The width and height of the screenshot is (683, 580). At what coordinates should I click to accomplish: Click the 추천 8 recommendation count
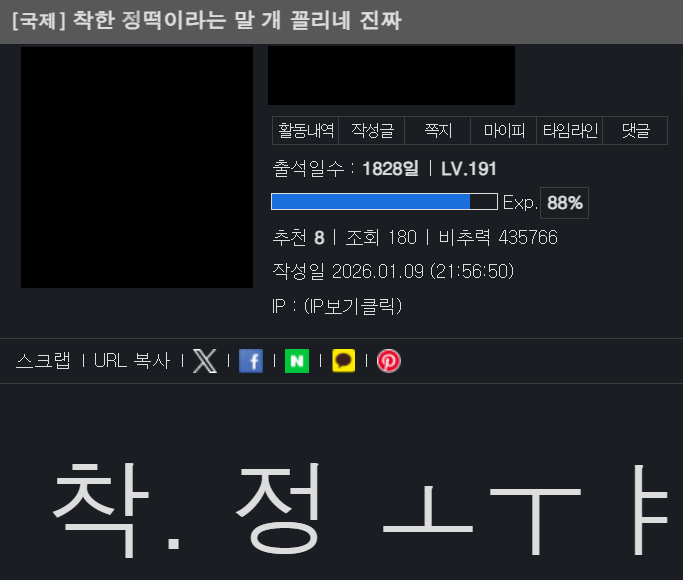[x=298, y=237]
